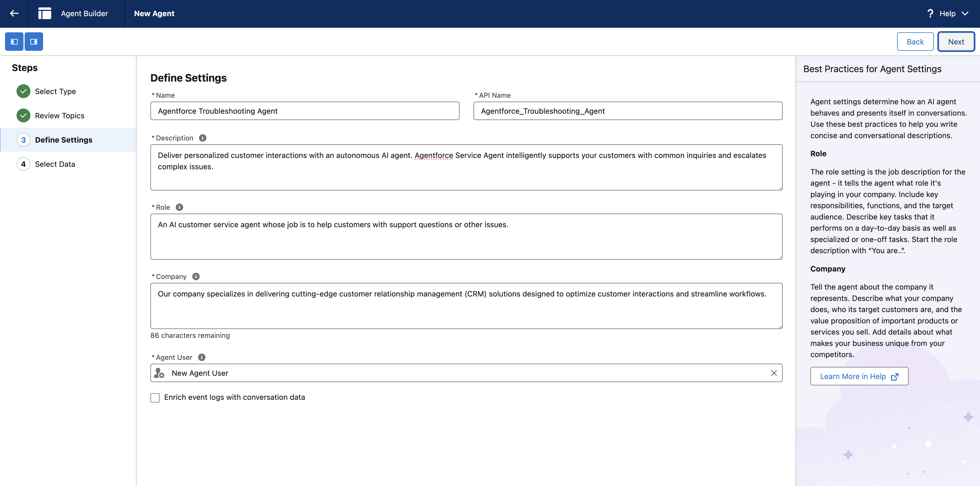Viewport: 980px width, 486px height.
Task: Enable enrich event logs with conversation data
Action: (x=155, y=397)
